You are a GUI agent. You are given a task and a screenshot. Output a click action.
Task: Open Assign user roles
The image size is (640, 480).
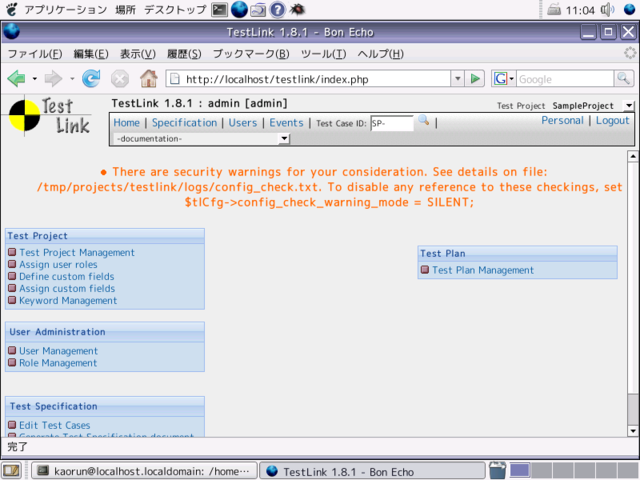[x=58, y=264]
